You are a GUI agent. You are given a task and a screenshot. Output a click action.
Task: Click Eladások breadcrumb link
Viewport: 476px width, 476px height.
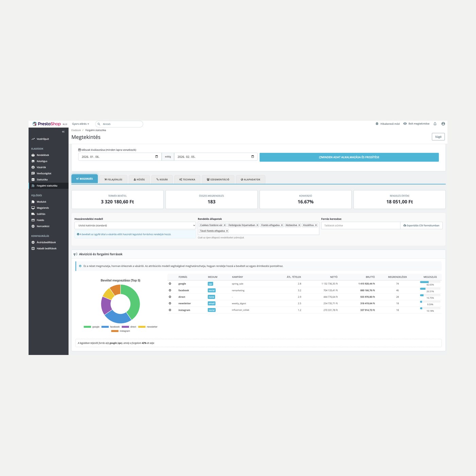click(x=76, y=130)
